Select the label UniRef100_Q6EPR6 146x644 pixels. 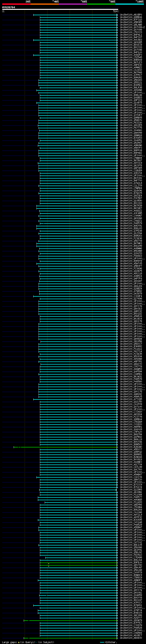pos(131,505)
